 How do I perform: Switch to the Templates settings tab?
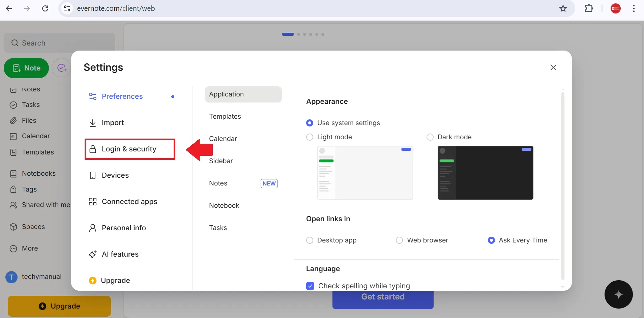click(225, 116)
